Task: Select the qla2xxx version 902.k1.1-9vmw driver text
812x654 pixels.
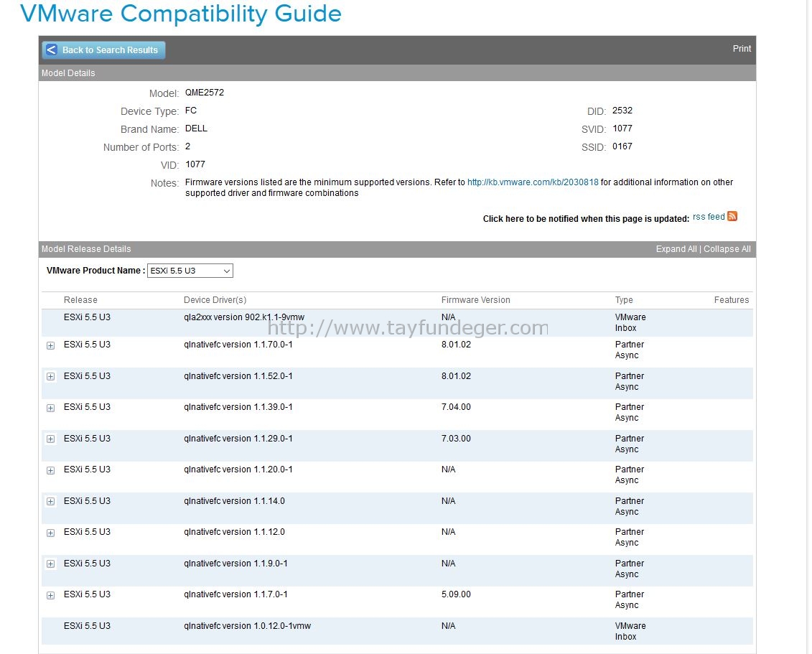Action: point(244,317)
